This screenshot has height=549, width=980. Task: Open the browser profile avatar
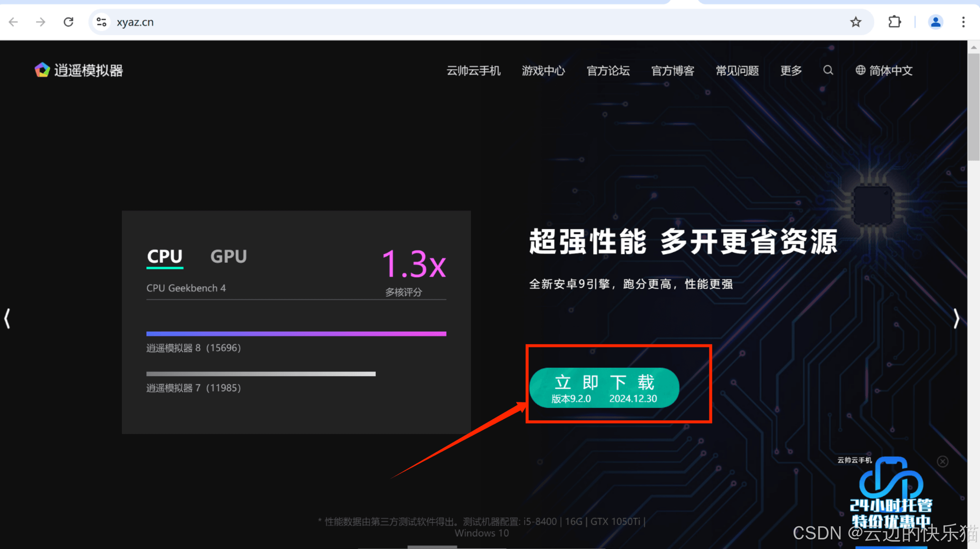click(935, 22)
